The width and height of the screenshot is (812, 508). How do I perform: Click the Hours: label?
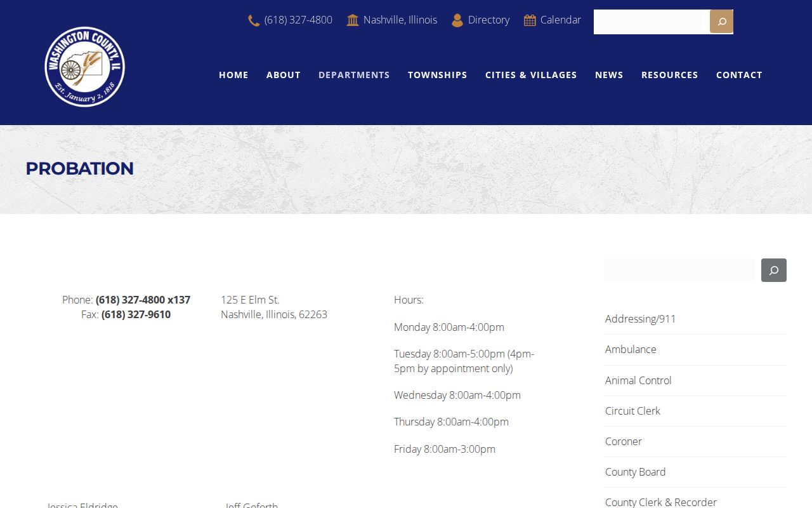tap(409, 300)
